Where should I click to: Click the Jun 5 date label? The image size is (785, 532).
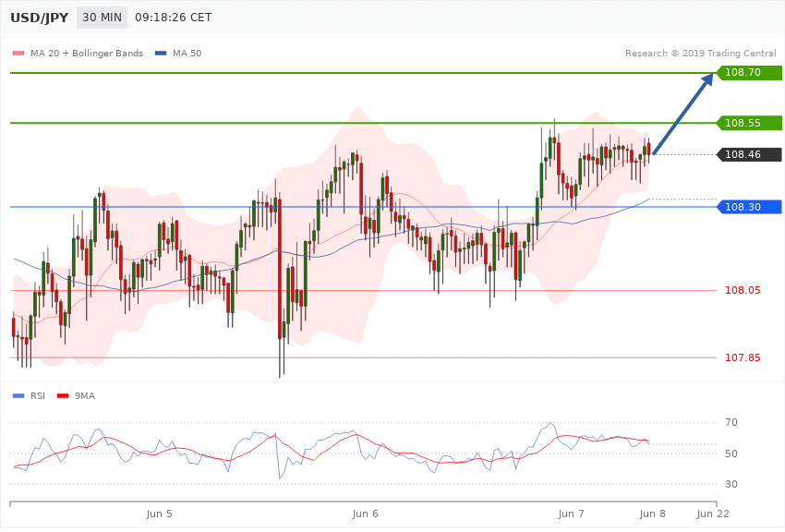[159, 514]
